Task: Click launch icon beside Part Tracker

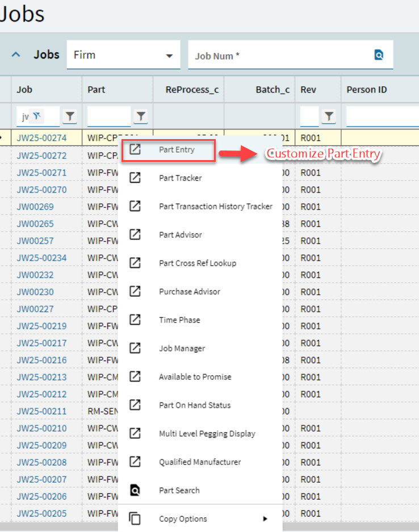Action: [135, 178]
